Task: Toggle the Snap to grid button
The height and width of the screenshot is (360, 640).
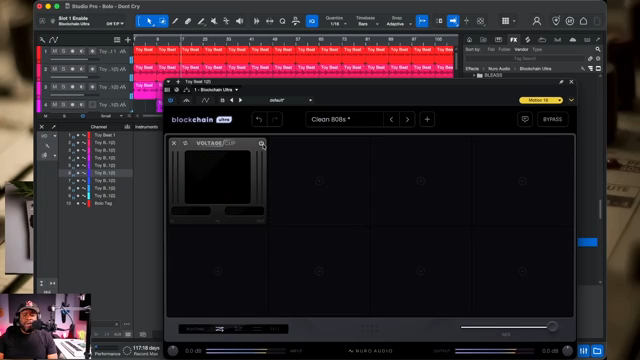Action: tap(422, 21)
